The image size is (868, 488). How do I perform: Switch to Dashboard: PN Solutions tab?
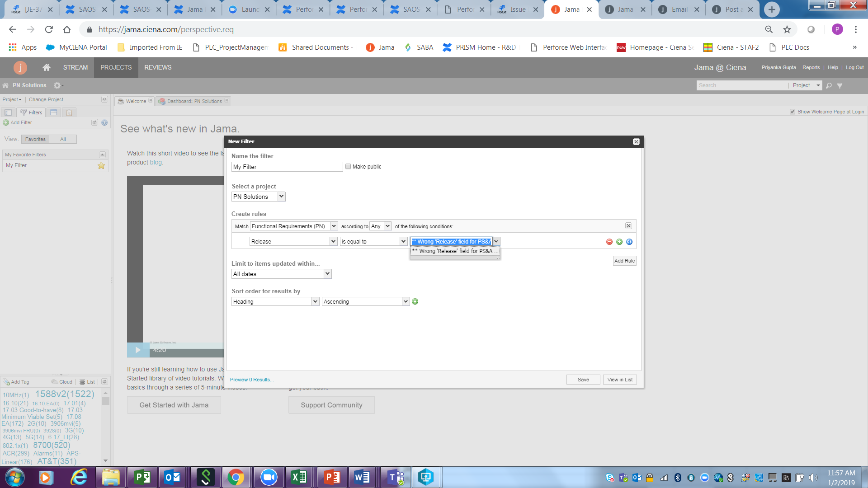[194, 101]
